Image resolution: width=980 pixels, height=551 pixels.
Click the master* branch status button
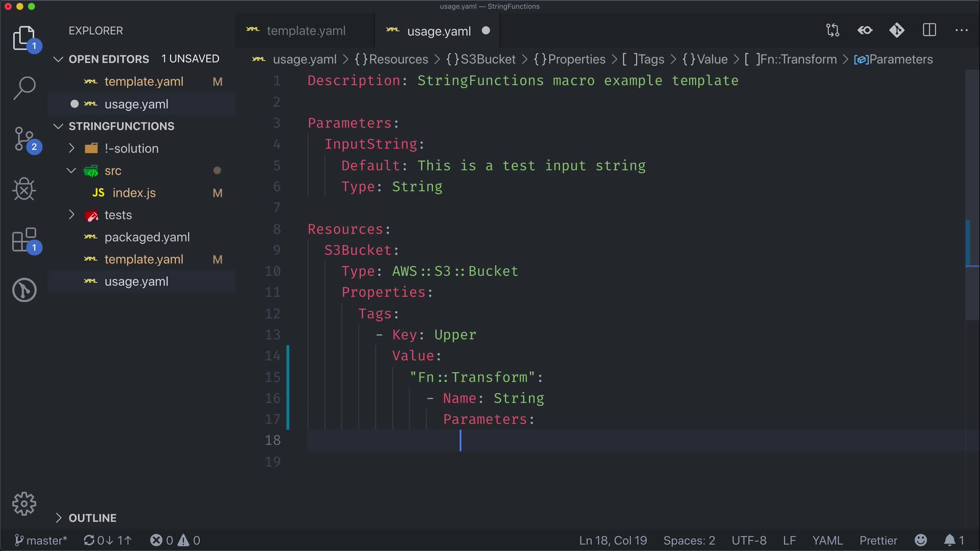tap(41, 540)
